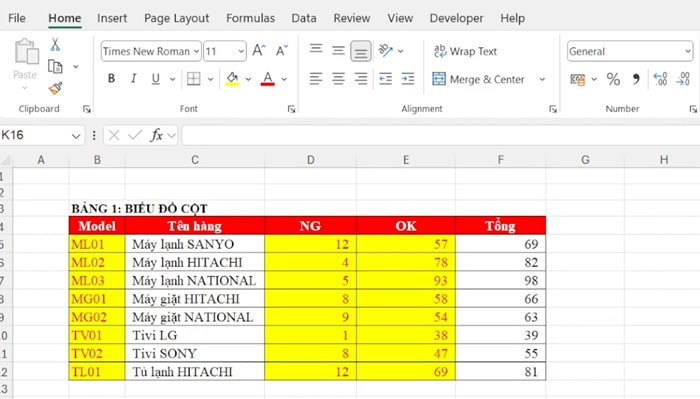Align text right
The width and height of the screenshot is (700, 399).
pyautogui.click(x=361, y=79)
